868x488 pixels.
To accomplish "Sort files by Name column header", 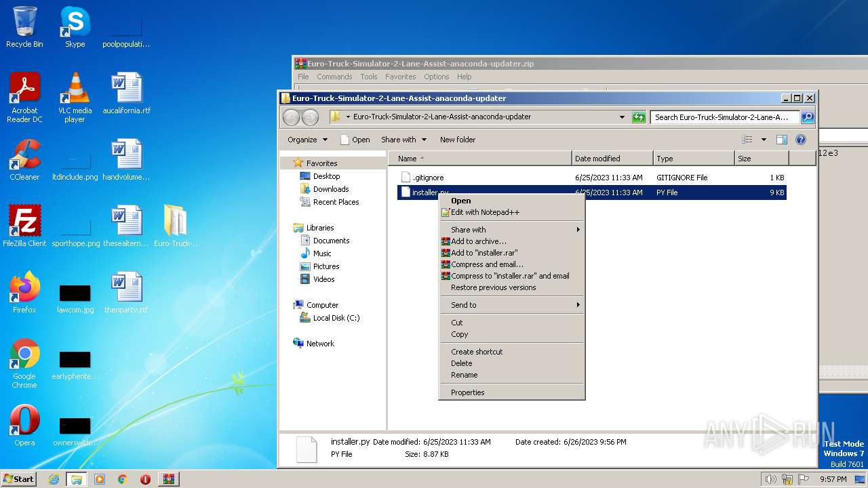I will 479,159.
